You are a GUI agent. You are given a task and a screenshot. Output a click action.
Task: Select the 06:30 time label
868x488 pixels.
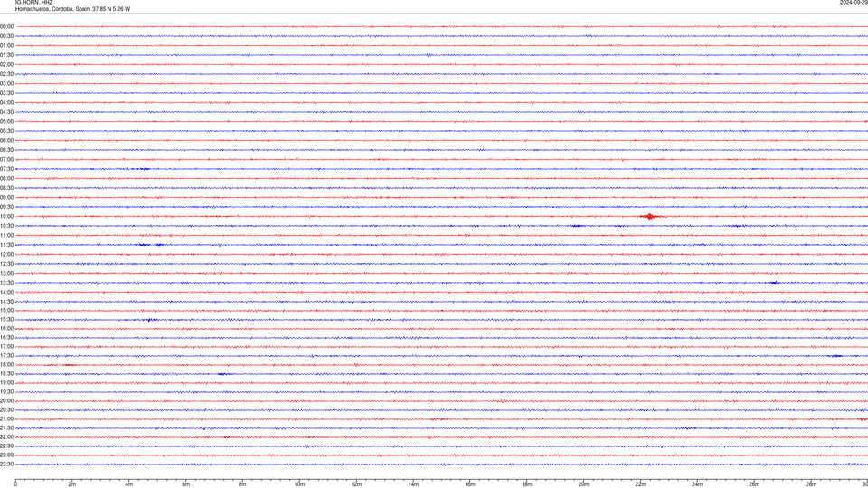6,150
